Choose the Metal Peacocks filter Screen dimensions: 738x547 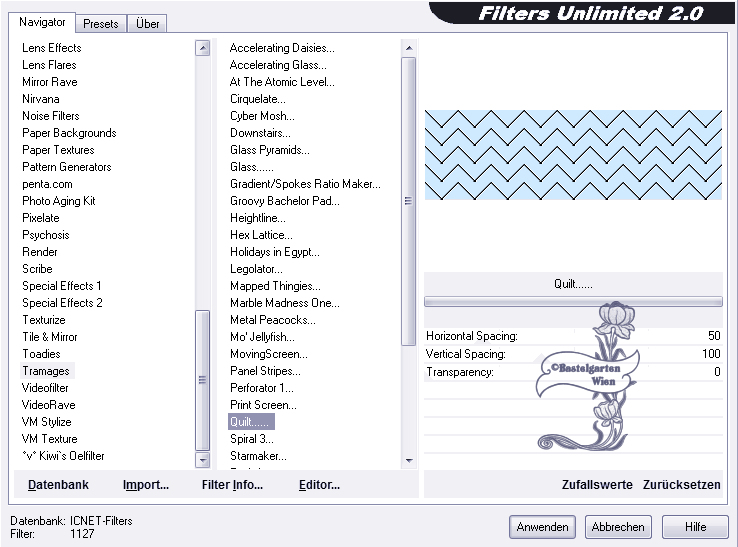[273, 320]
